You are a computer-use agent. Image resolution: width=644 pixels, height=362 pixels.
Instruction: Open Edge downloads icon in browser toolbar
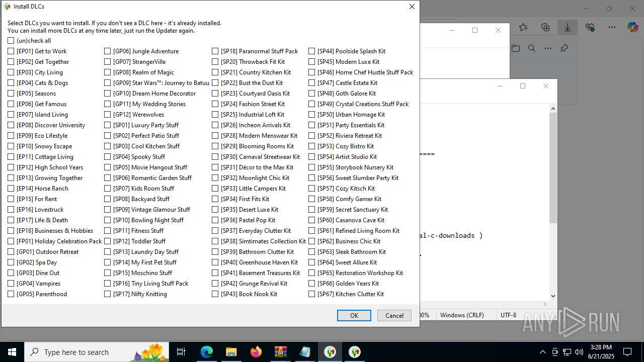(568, 27)
